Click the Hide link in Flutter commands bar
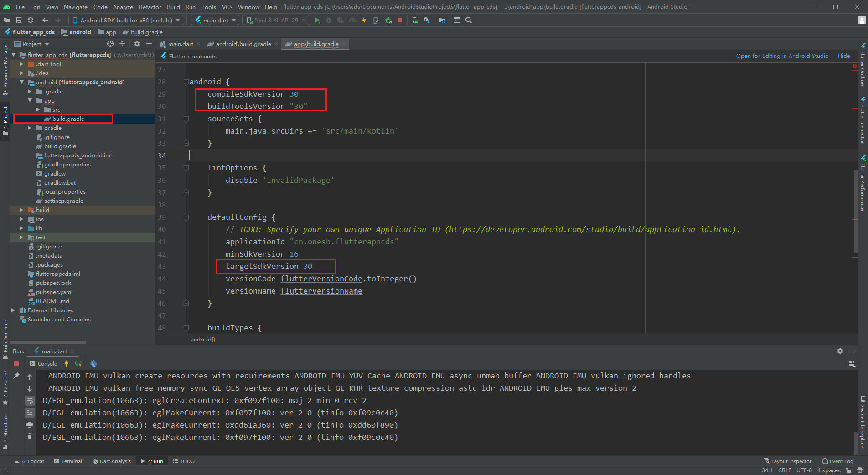 coord(844,56)
